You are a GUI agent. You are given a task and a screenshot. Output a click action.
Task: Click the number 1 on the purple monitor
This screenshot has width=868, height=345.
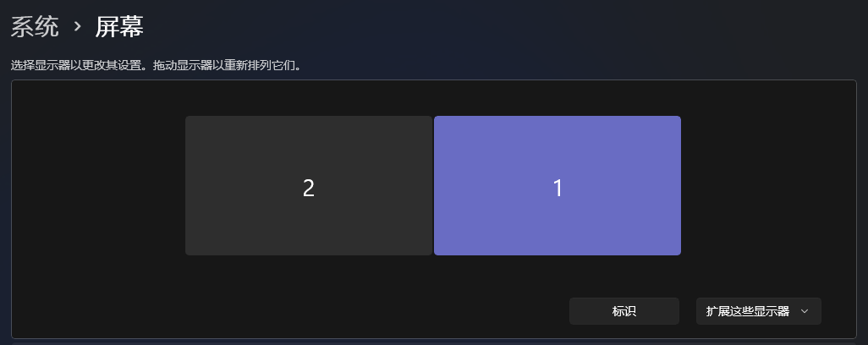click(x=558, y=189)
